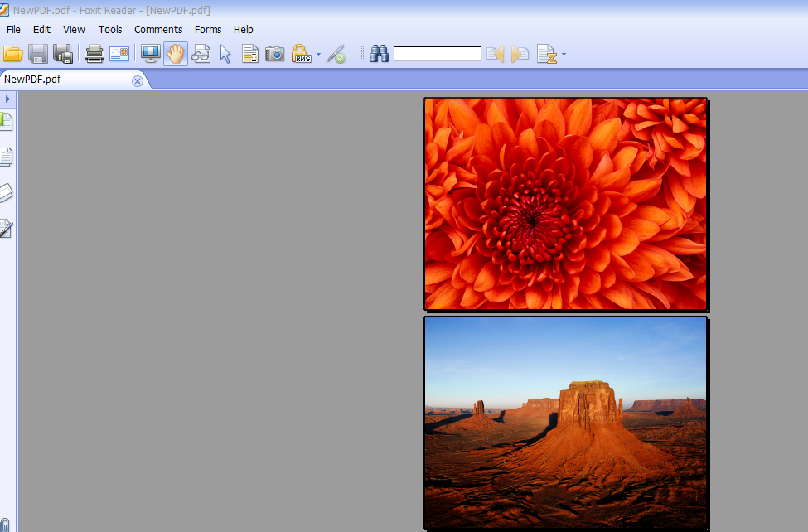Expand the RMS lock dropdown arrow
The width and height of the screenshot is (808, 532).
tap(318, 54)
